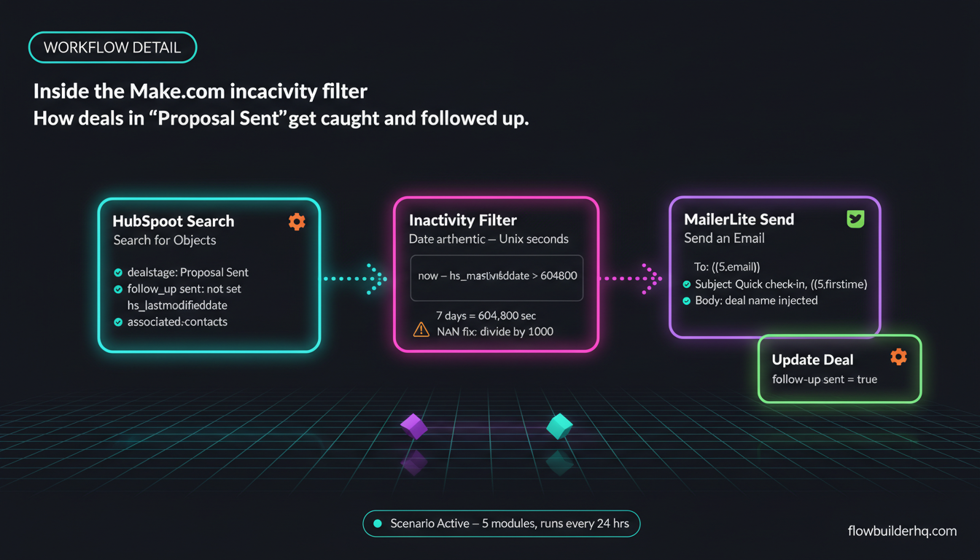The height and width of the screenshot is (560, 980).
Task: Click the hs_lastmodifieddate line in HubSpot card
Action: coord(177,306)
